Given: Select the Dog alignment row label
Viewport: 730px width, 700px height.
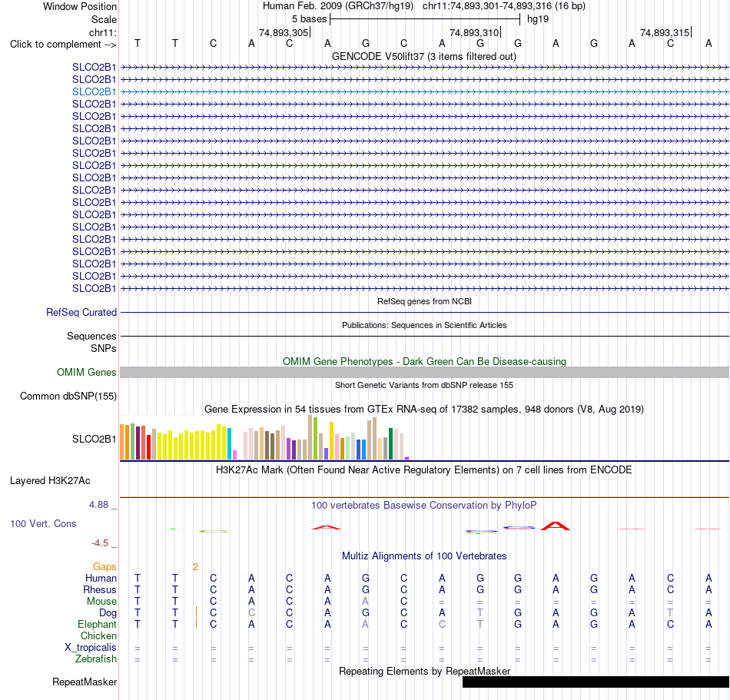Looking at the screenshot, I should click(x=108, y=613).
